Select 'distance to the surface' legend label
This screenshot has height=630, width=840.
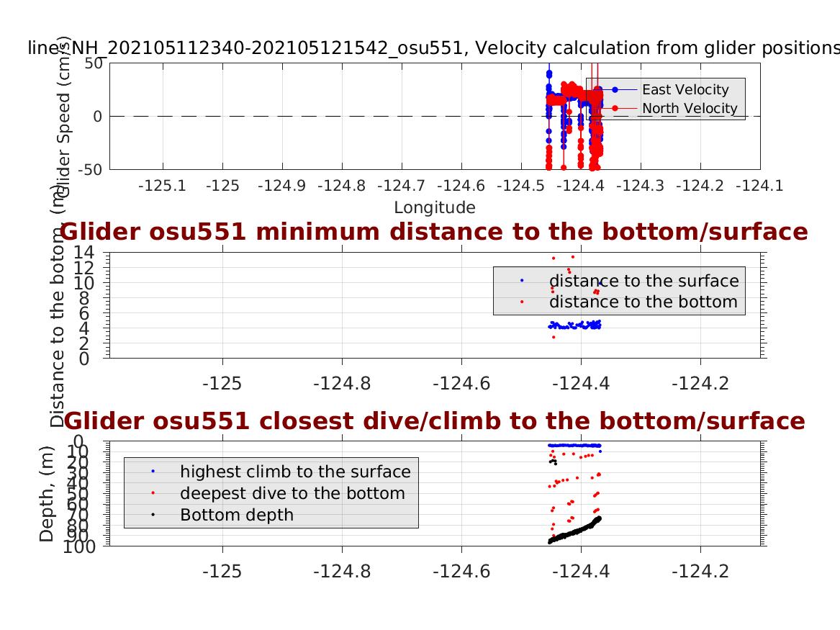pyautogui.click(x=644, y=281)
